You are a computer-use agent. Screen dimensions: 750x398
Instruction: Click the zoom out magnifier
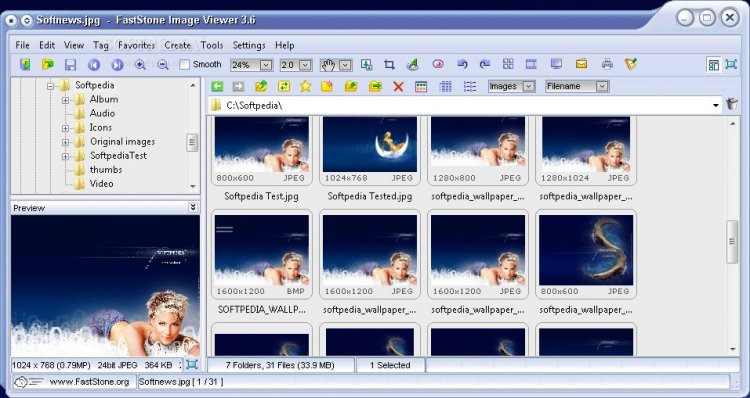click(x=163, y=65)
